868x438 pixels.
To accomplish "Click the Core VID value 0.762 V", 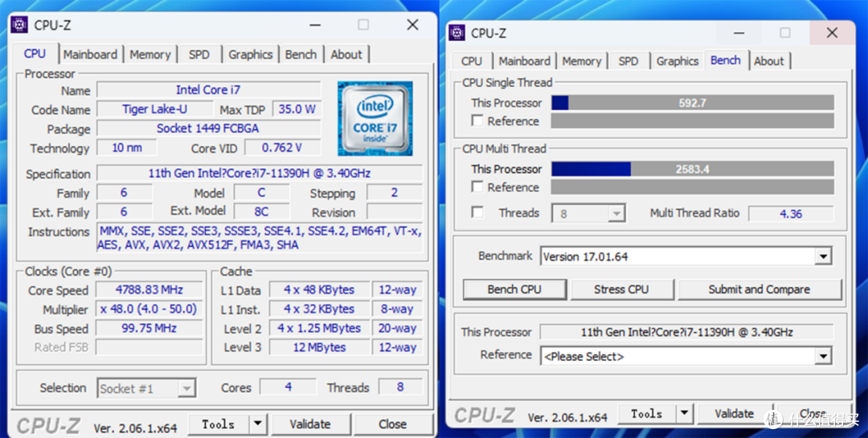I will point(283,148).
